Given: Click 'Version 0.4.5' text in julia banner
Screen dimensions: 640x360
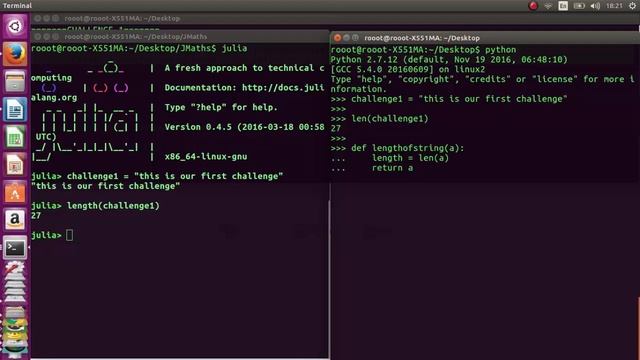Looking at the screenshot, I should click(x=198, y=127).
